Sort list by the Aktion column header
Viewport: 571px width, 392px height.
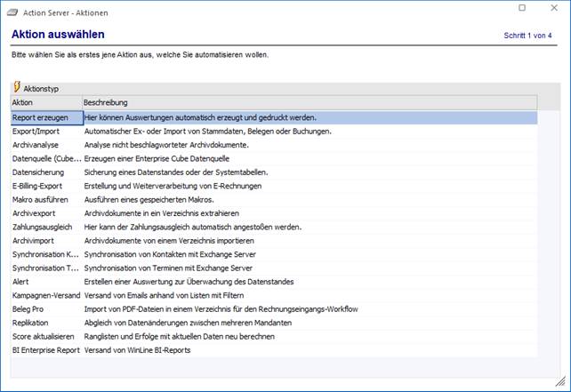click(x=44, y=102)
